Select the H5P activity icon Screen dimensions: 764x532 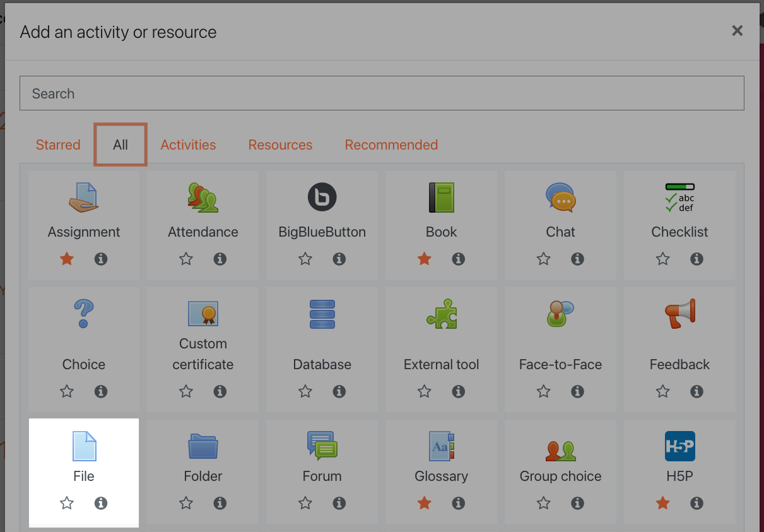[680, 446]
